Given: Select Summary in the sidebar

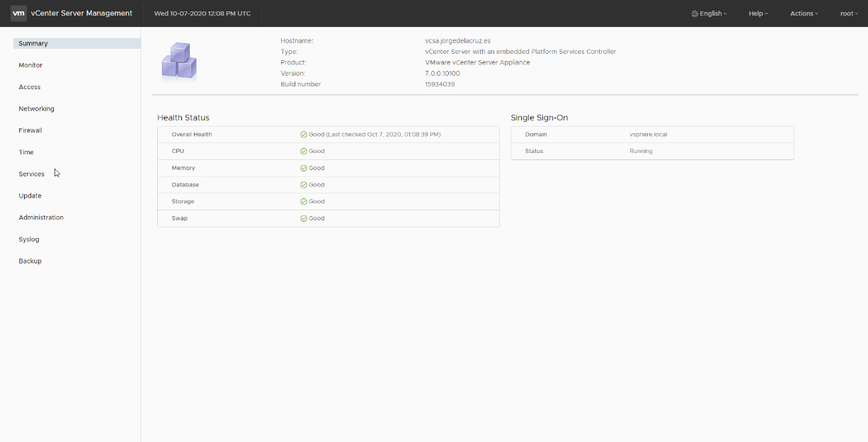Looking at the screenshot, I should pos(77,43).
